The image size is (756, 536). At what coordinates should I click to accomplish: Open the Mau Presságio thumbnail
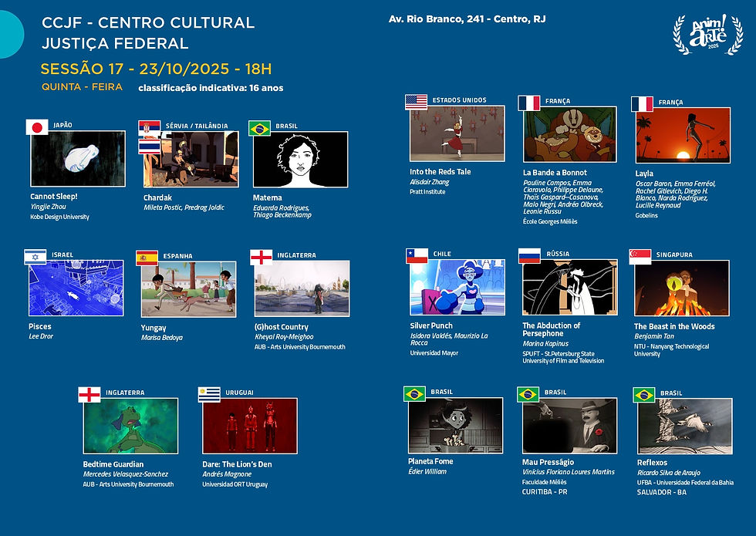pyautogui.click(x=570, y=426)
